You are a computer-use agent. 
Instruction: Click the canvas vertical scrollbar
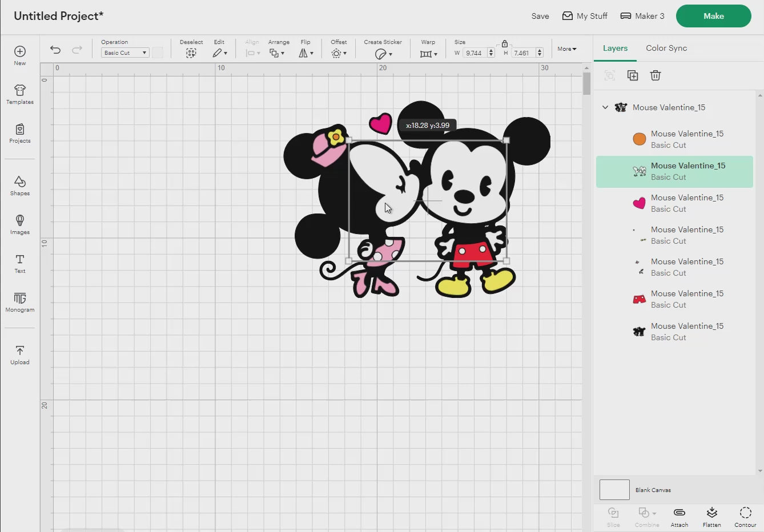(586, 84)
